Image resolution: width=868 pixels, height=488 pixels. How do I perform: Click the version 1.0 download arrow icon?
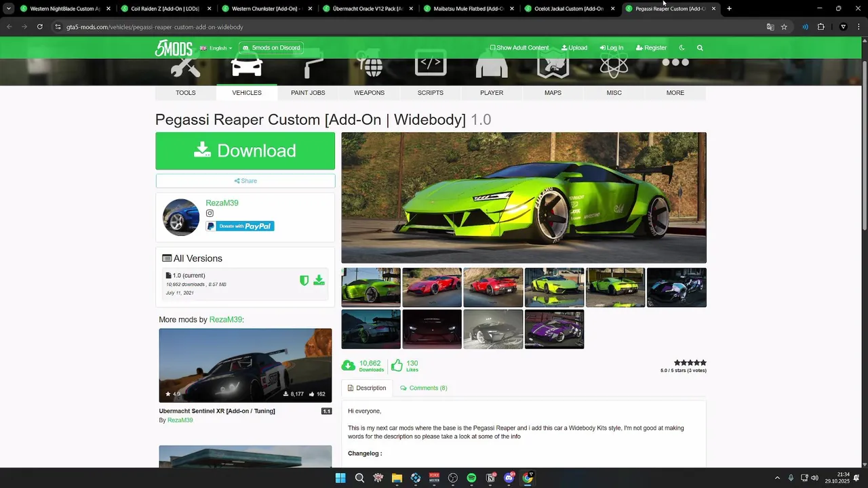click(319, 280)
